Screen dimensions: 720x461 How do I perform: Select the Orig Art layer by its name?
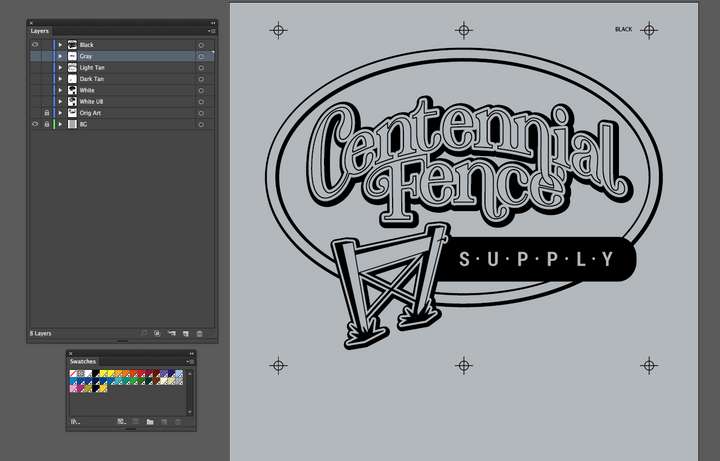pyautogui.click(x=90, y=113)
